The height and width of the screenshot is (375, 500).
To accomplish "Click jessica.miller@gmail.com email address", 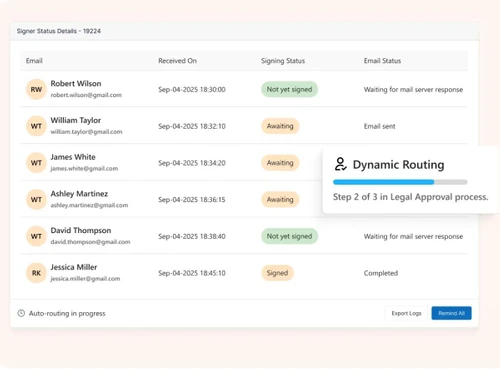I will coord(85,279).
